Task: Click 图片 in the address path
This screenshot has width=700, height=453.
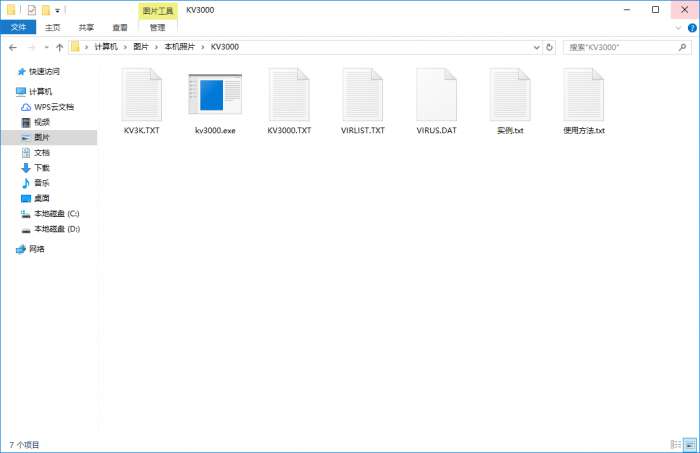Action: [x=141, y=47]
